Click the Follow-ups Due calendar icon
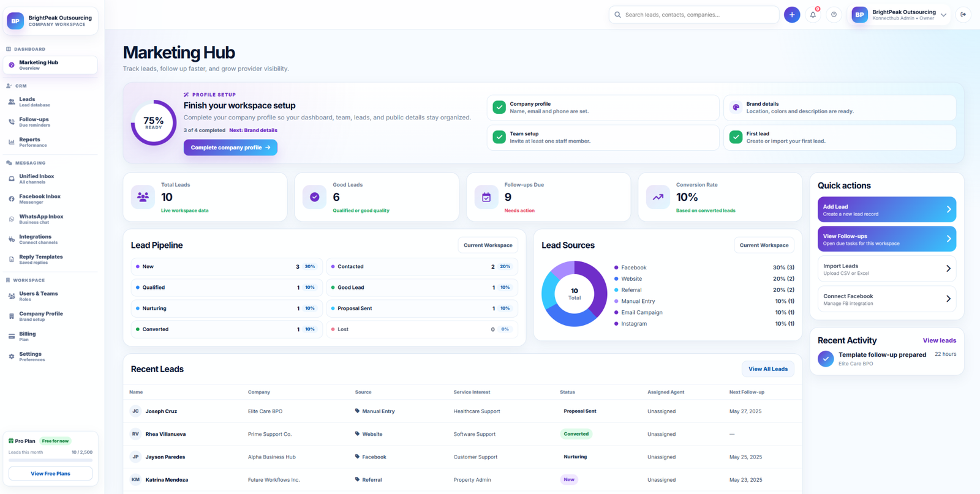980x494 pixels. [486, 197]
